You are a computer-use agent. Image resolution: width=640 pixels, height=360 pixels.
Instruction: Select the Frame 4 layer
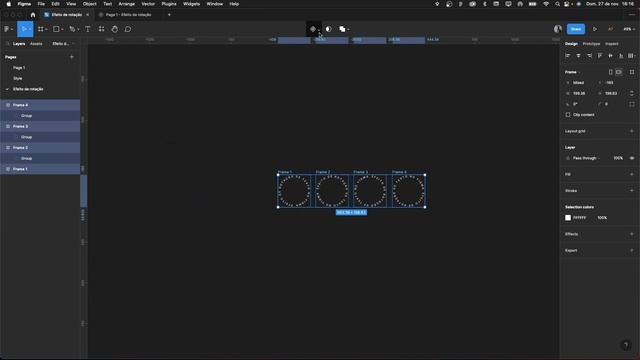[40, 105]
